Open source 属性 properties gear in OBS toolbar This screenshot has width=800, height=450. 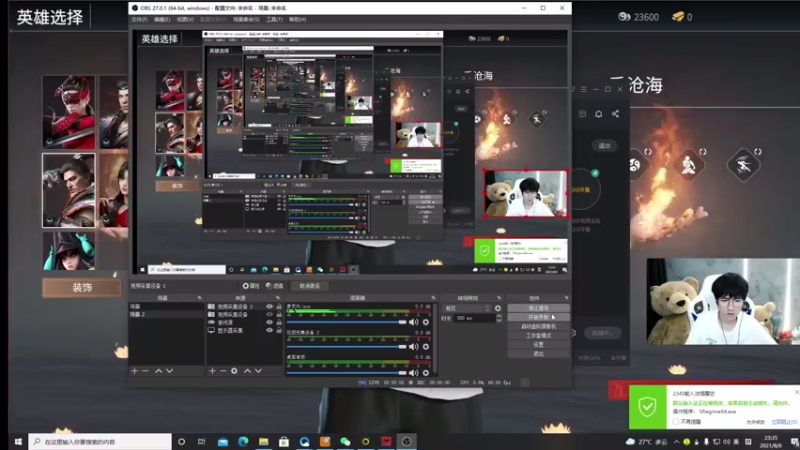click(251, 286)
